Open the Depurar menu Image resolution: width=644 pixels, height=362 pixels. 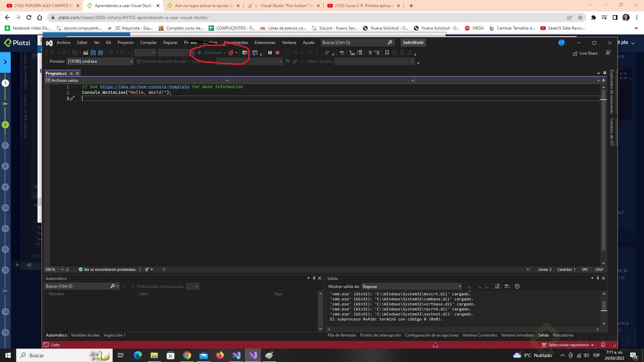170,43
